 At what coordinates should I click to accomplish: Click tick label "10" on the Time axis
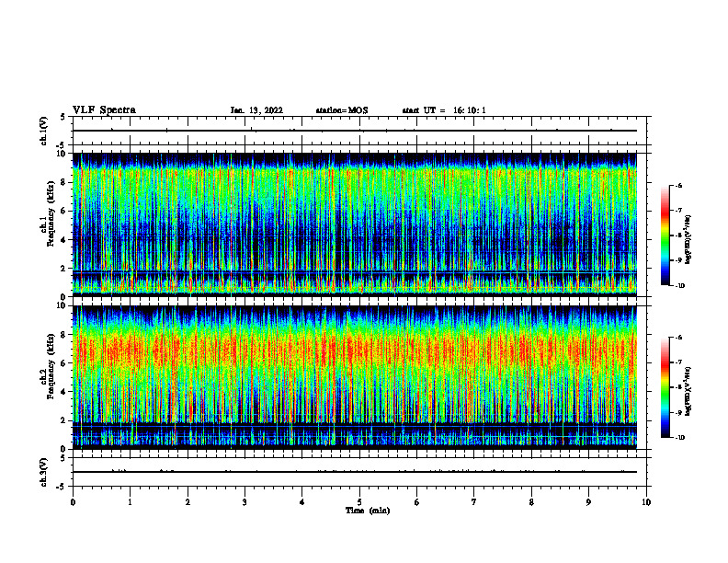point(646,502)
